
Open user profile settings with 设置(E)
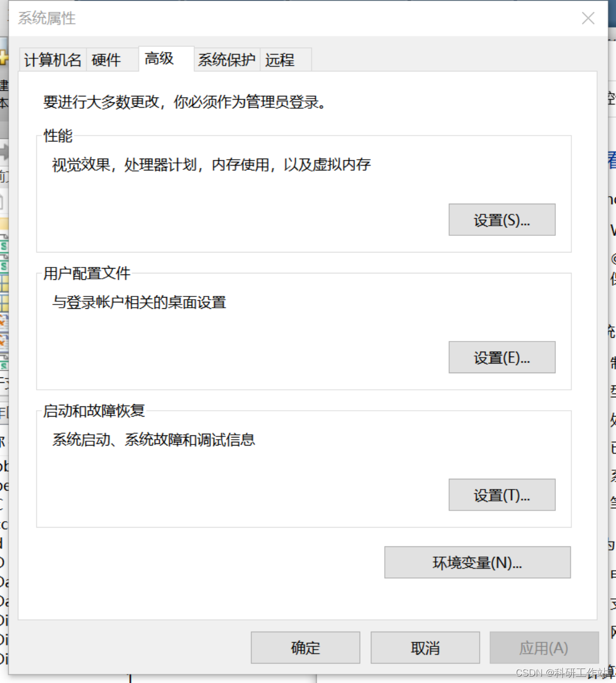(501, 357)
